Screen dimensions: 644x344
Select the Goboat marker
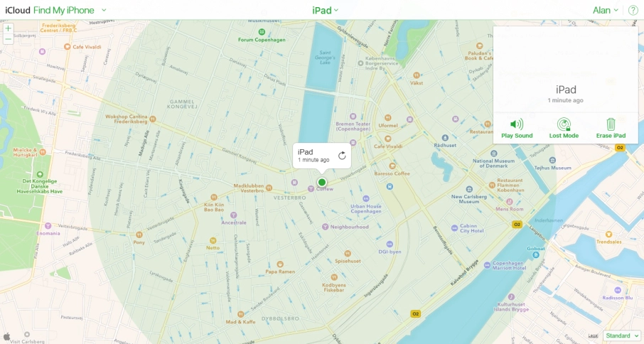coord(535,255)
